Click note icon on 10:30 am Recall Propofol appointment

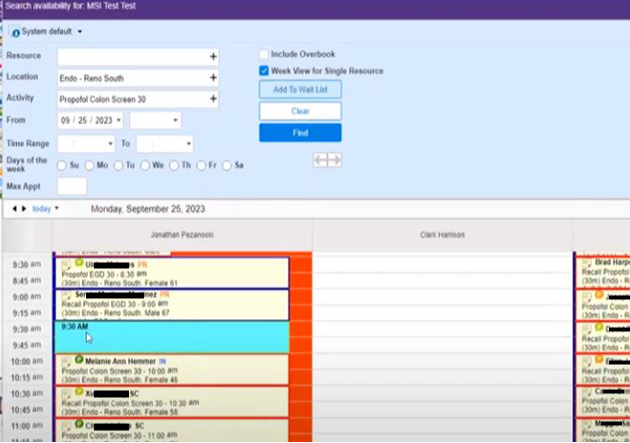[x=66, y=394]
